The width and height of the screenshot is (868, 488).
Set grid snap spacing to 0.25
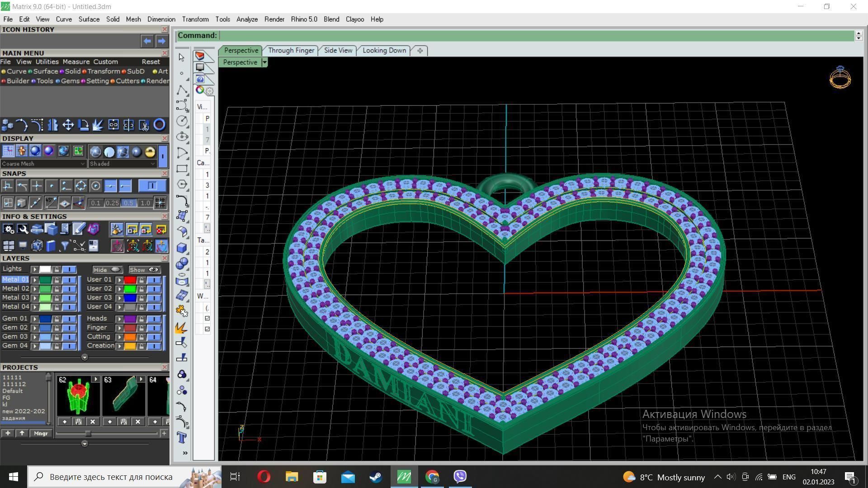tap(112, 203)
